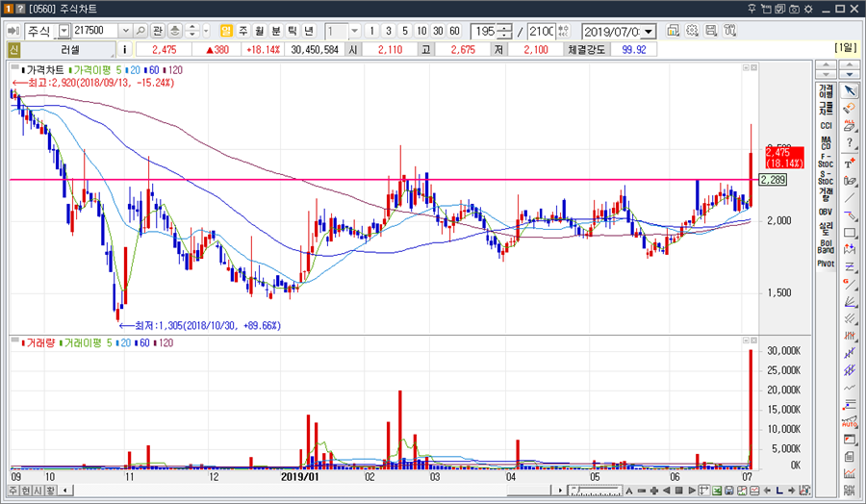
Task: Click the erase ALL drawings icon
Action: click(850, 126)
